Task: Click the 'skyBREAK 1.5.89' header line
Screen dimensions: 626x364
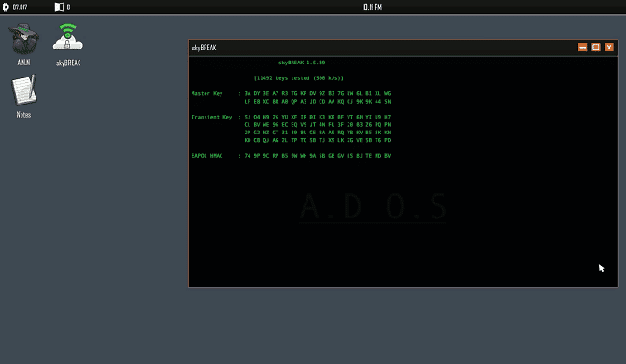Action: (x=302, y=63)
